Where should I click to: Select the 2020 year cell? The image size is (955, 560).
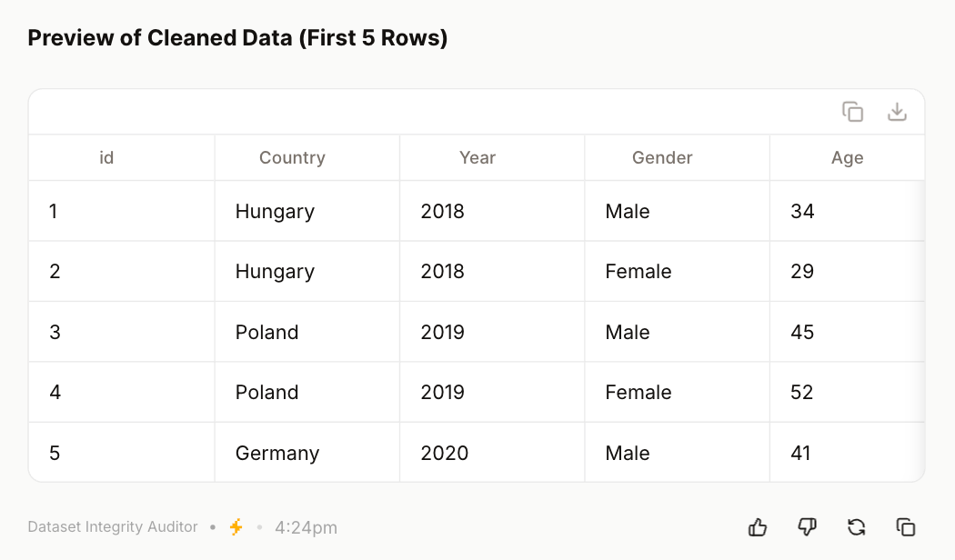(x=445, y=453)
